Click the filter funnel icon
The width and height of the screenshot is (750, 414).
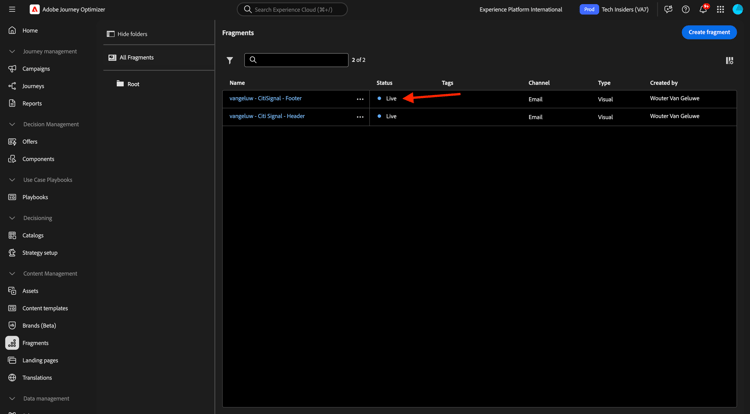pos(230,60)
